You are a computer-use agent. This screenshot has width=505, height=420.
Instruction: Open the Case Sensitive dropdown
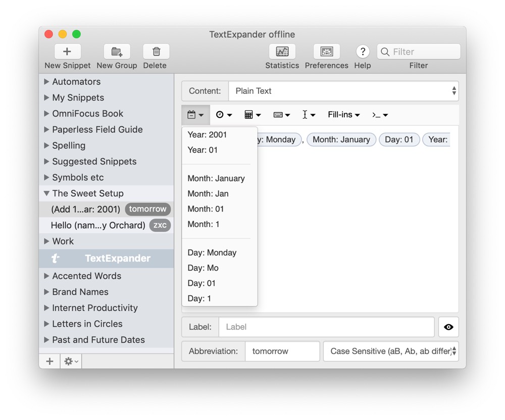[391, 351]
